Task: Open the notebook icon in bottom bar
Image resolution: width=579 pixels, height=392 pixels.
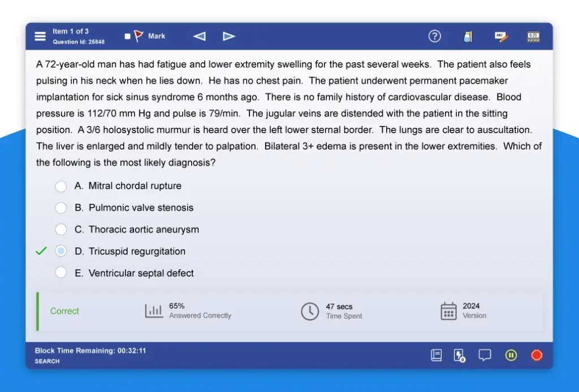Action: (436, 355)
